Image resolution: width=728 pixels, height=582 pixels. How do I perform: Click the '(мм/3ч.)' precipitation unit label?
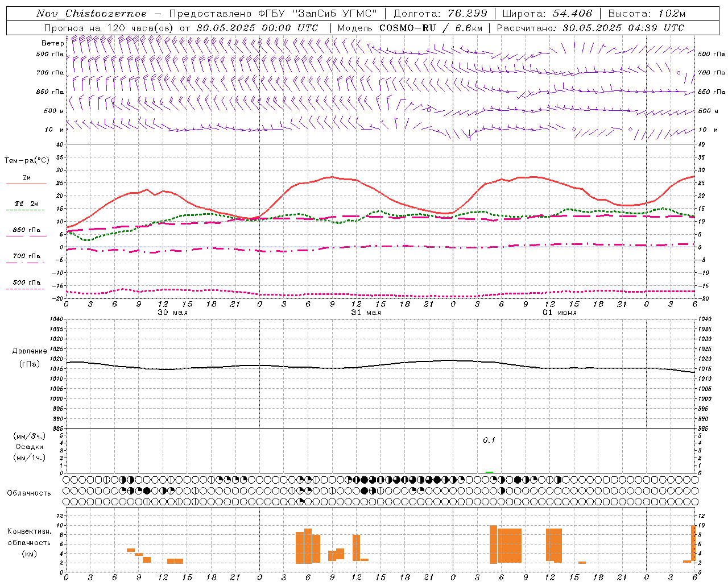[29, 436]
